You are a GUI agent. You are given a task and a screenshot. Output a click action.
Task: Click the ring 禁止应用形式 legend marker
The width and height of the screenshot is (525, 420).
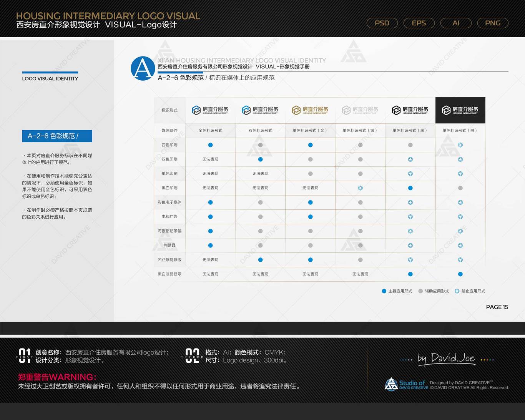[457, 291]
